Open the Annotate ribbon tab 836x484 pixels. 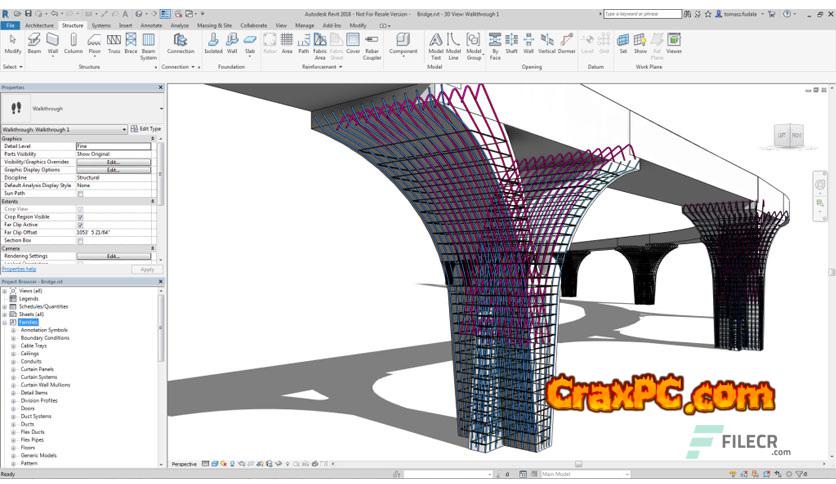click(x=151, y=25)
